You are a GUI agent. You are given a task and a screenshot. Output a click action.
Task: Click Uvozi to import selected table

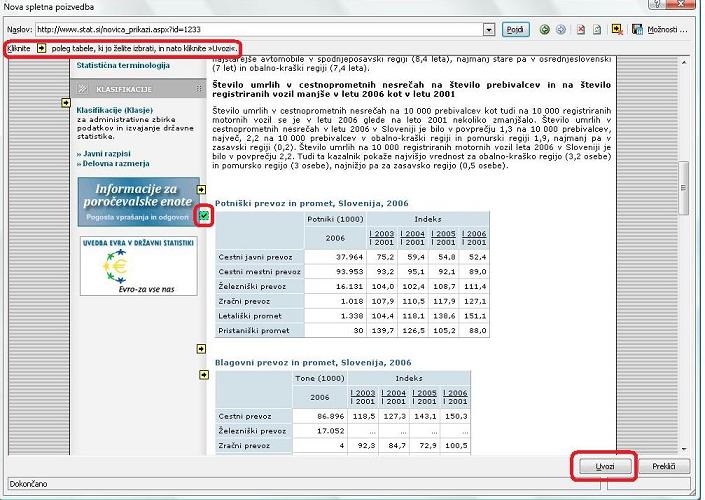pos(604,467)
